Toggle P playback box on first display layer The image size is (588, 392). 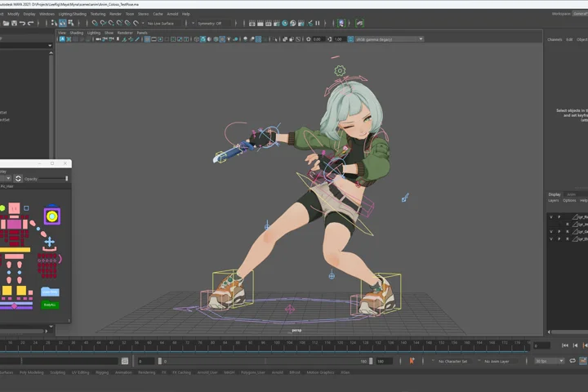[559, 216]
